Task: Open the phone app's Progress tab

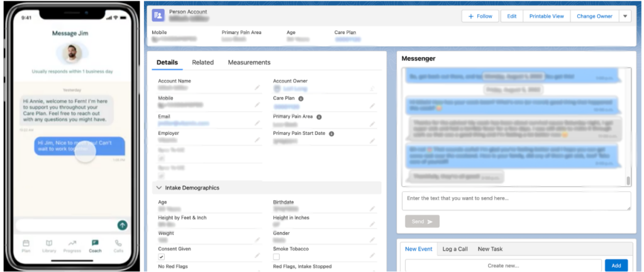Action: [72, 246]
